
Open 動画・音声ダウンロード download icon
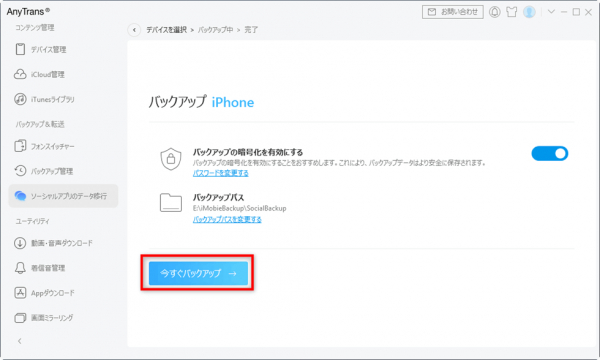coord(20,243)
